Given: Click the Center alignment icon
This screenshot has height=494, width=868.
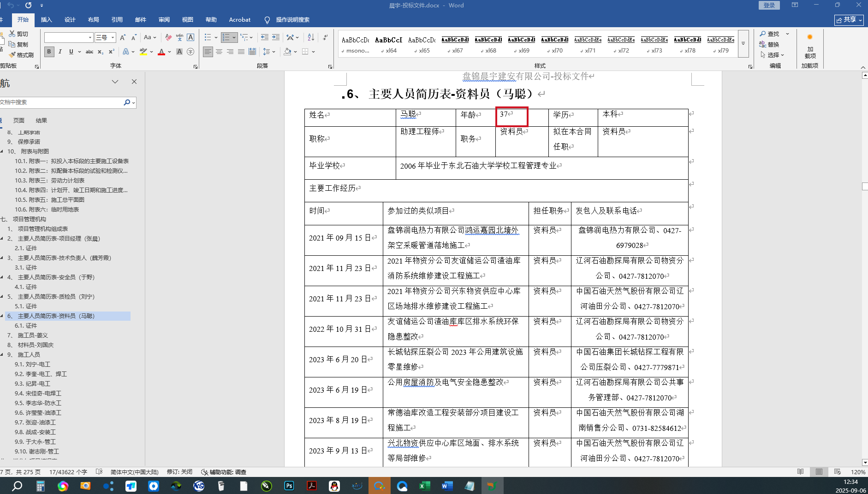Looking at the screenshot, I should tap(219, 52).
